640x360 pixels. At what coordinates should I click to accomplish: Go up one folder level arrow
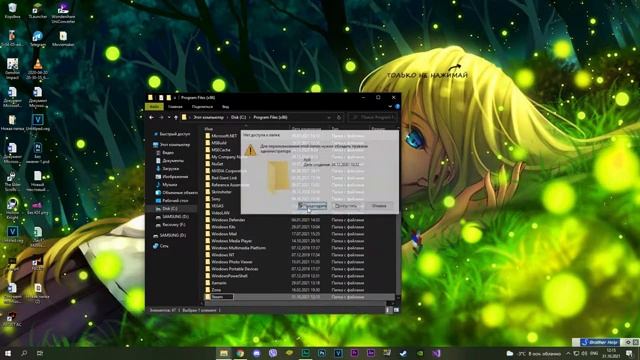click(x=176, y=118)
